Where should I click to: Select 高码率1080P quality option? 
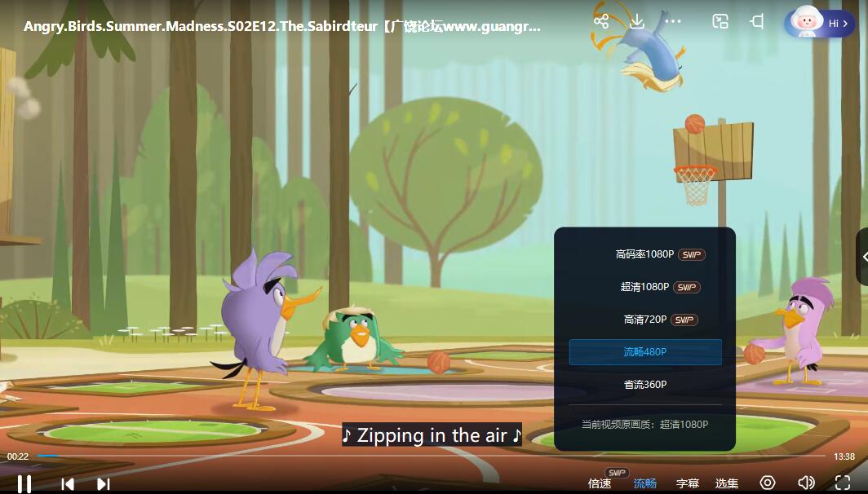click(645, 254)
